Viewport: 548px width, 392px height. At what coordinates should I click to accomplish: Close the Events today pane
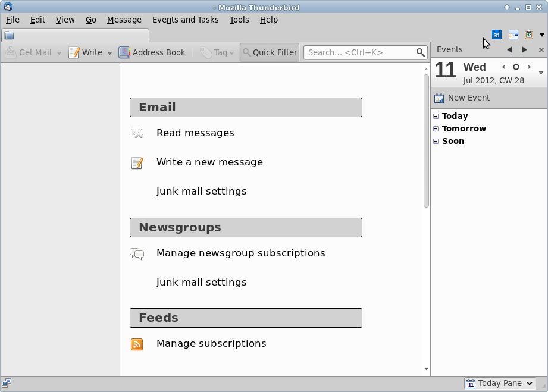point(541,50)
